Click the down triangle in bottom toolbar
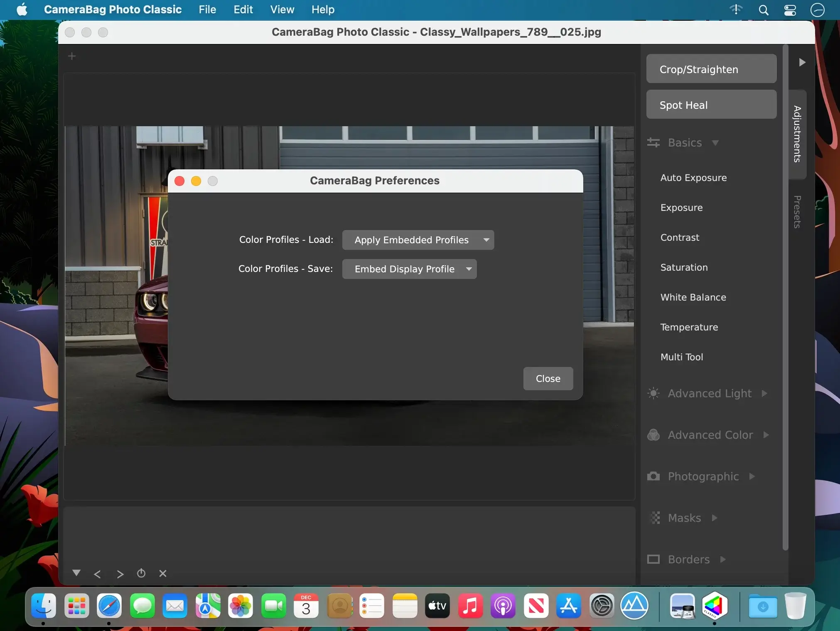The width and height of the screenshot is (840, 631). [76, 573]
